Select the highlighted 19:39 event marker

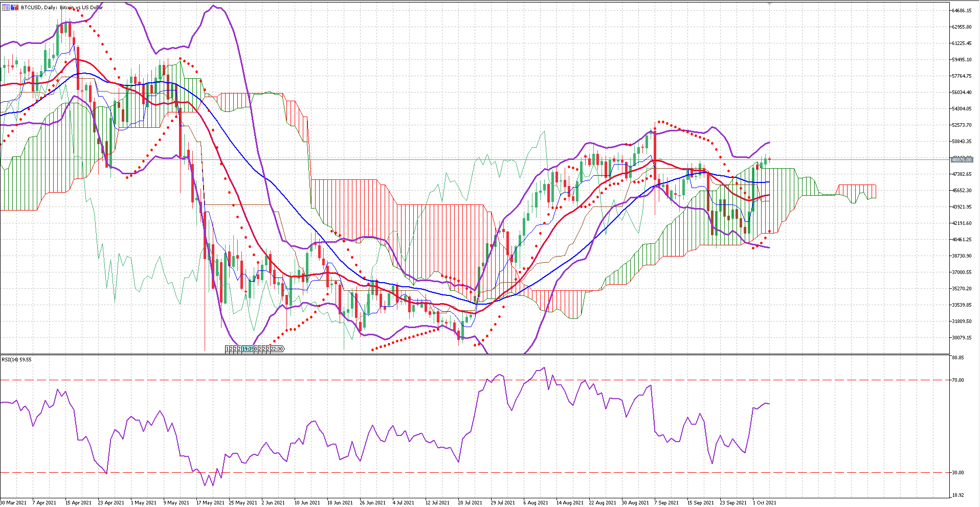pyautogui.click(x=248, y=349)
